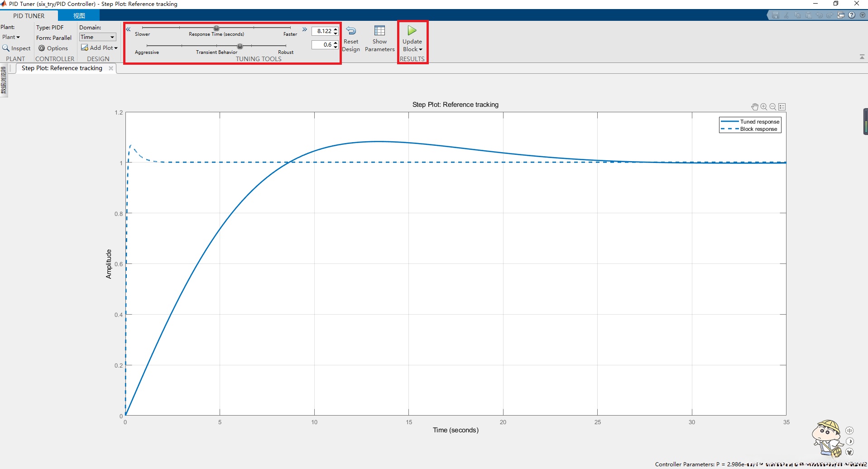Click the Cut scissors icon
This screenshot has height=469, width=868.
[786, 15]
